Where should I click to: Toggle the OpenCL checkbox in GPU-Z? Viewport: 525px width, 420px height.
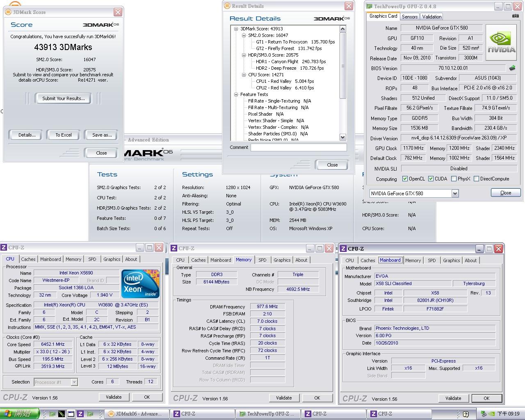point(405,179)
